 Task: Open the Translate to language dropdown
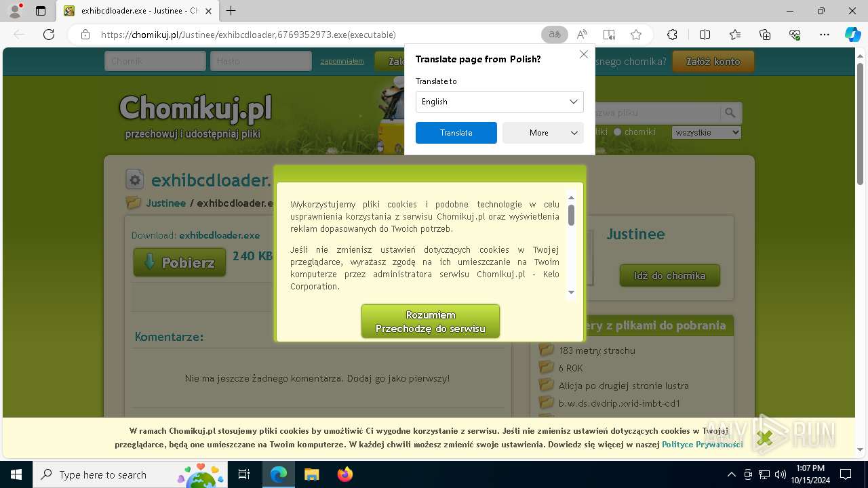pos(499,102)
